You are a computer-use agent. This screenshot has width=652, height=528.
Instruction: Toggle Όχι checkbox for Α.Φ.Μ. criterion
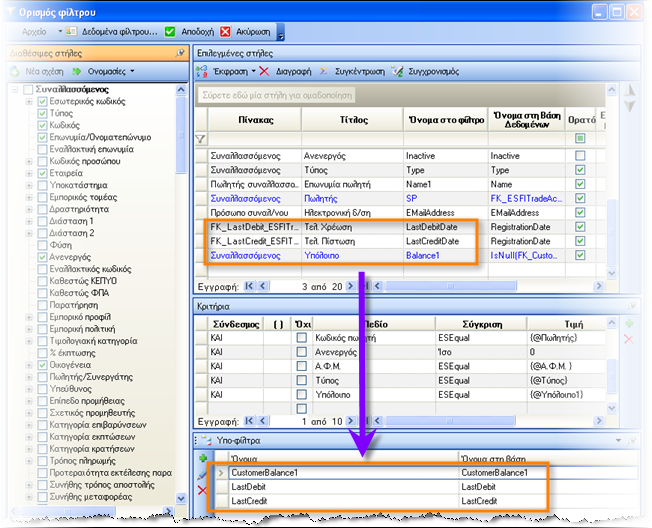(x=301, y=366)
